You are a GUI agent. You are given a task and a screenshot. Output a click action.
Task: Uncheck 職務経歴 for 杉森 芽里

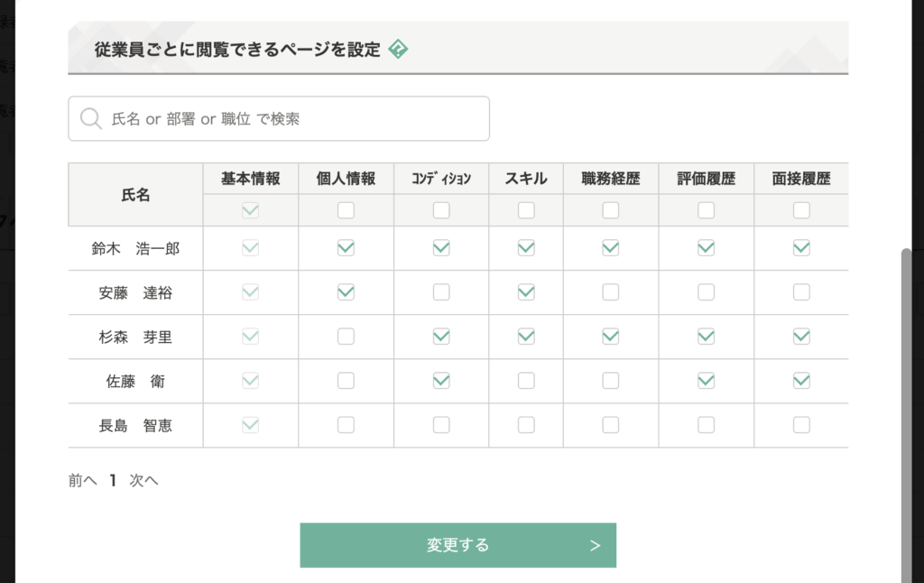pyautogui.click(x=611, y=337)
